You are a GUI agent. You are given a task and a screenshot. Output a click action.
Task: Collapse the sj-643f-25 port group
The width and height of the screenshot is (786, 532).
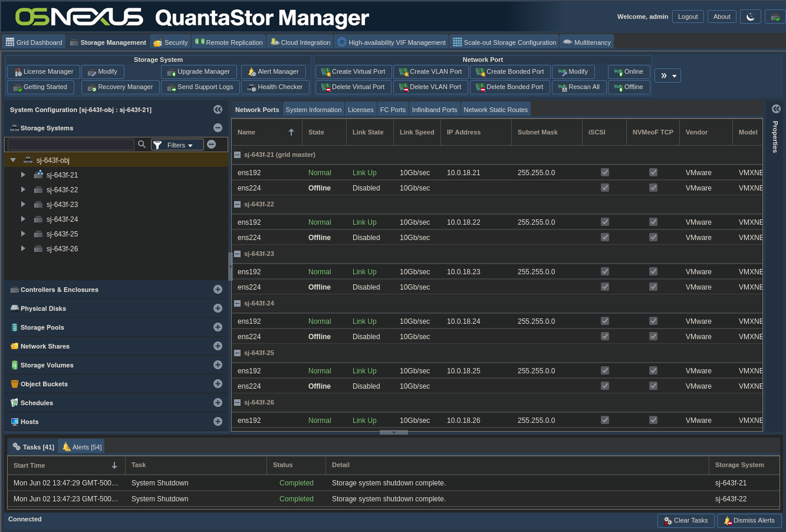pyautogui.click(x=237, y=353)
